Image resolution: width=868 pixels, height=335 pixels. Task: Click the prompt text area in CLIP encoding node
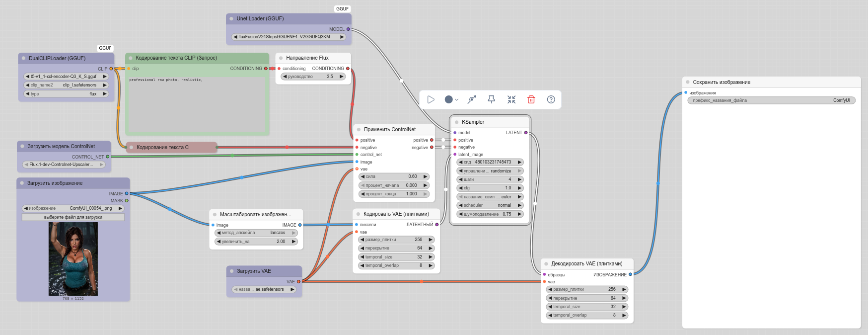pyautogui.click(x=197, y=103)
